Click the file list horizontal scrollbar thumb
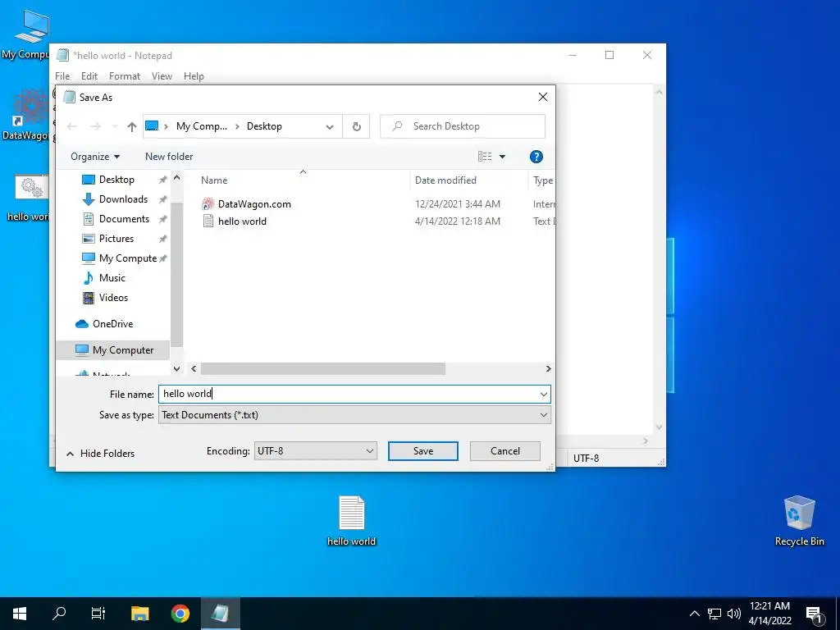Screen dimensions: 840x630 (x=323, y=368)
